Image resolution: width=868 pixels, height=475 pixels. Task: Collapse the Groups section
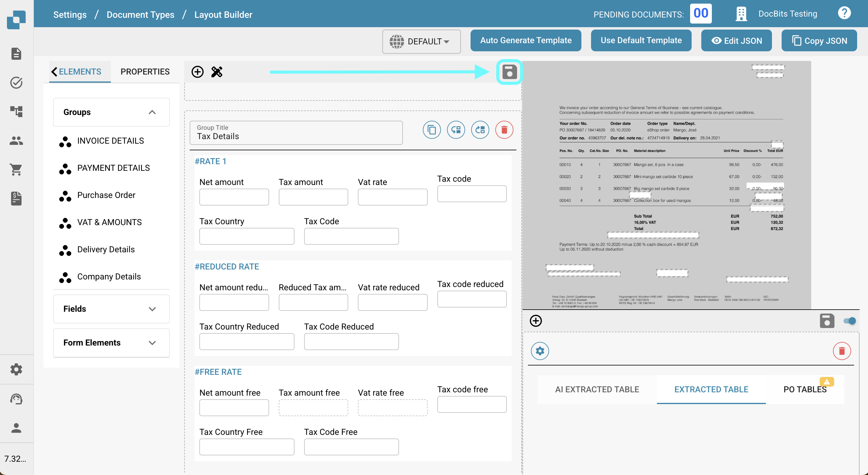pos(152,112)
